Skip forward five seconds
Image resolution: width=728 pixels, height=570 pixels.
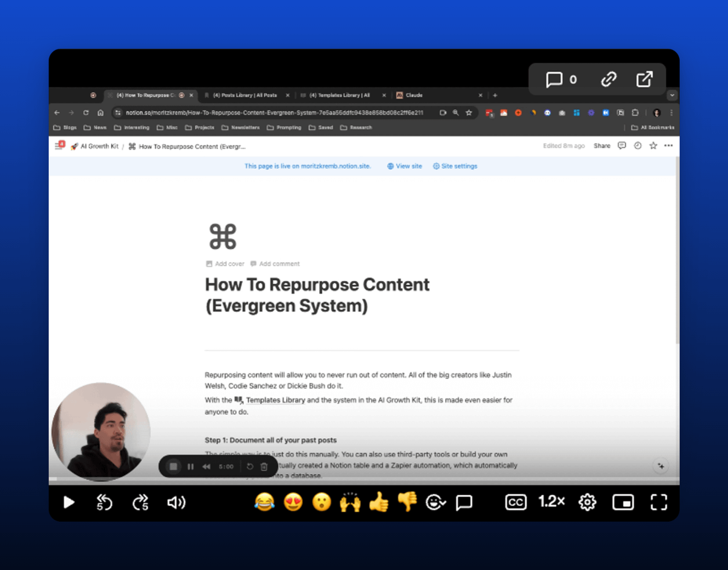coord(141,502)
